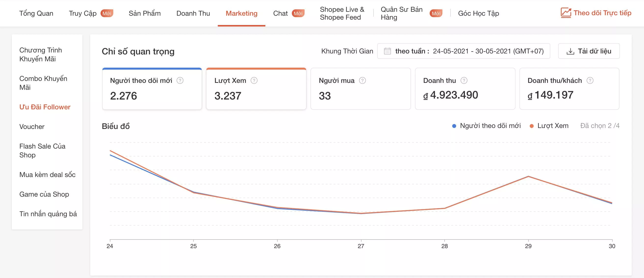Open help tooltip for Lượt Xem

pyautogui.click(x=255, y=80)
